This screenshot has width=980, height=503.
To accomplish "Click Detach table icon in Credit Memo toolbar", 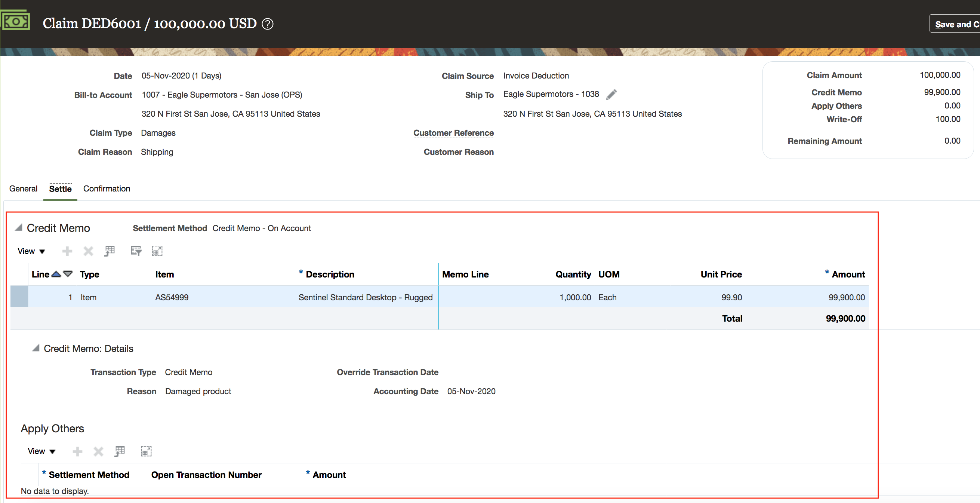I will click(x=157, y=251).
